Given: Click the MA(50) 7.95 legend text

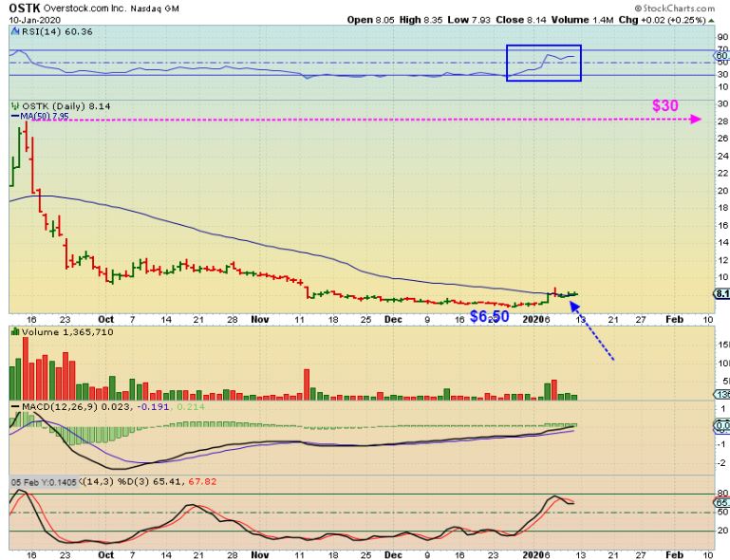Looking at the screenshot, I should (x=45, y=117).
